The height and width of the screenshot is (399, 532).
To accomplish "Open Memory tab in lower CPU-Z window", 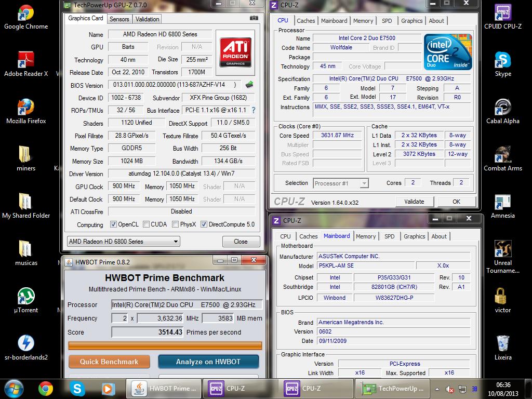I will (x=366, y=236).
